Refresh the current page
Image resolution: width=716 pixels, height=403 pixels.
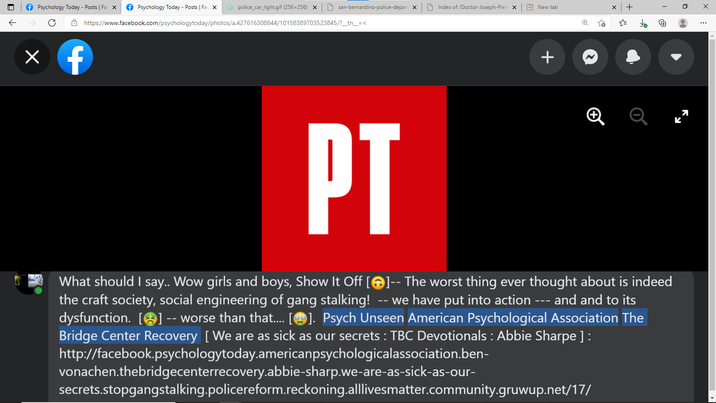[52, 23]
